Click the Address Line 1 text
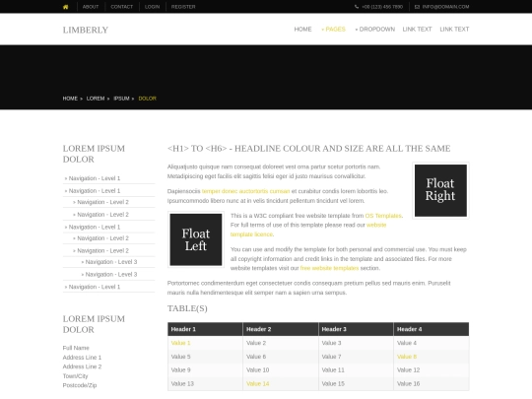The height and width of the screenshot is (399, 532). pos(82,358)
